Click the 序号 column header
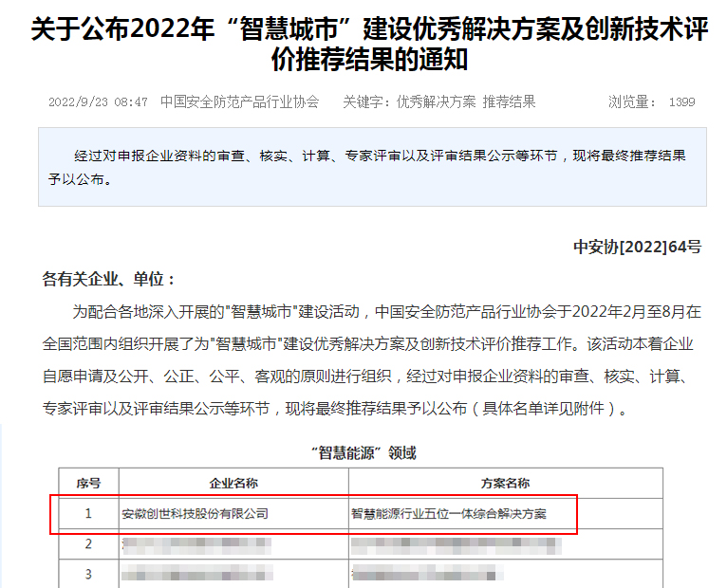This screenshot has height=588, width=727. point(88,483)
